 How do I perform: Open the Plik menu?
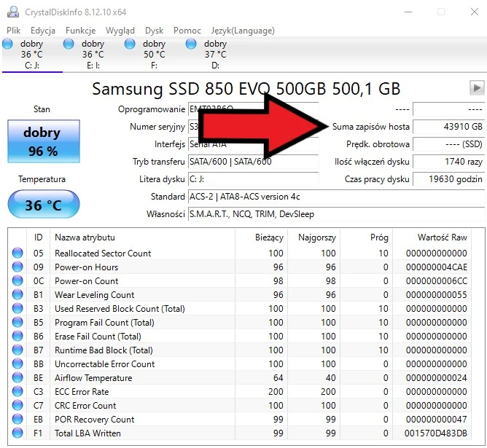14,31
